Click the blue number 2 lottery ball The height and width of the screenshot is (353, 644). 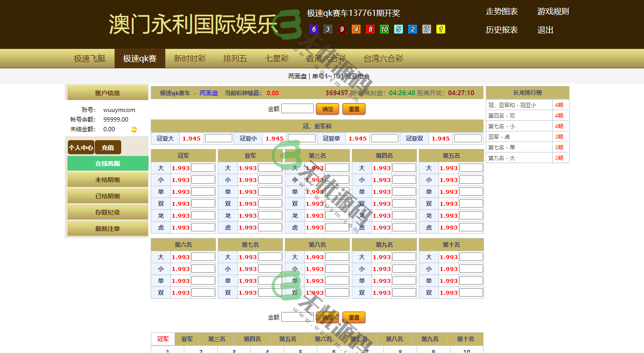point(413,29)
